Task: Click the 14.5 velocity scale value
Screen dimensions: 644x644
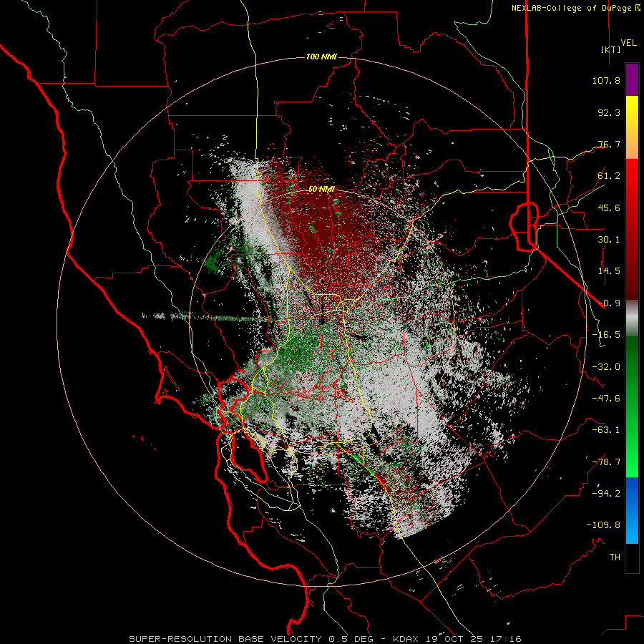Action: pyautogui.click(x=609, y=271)
